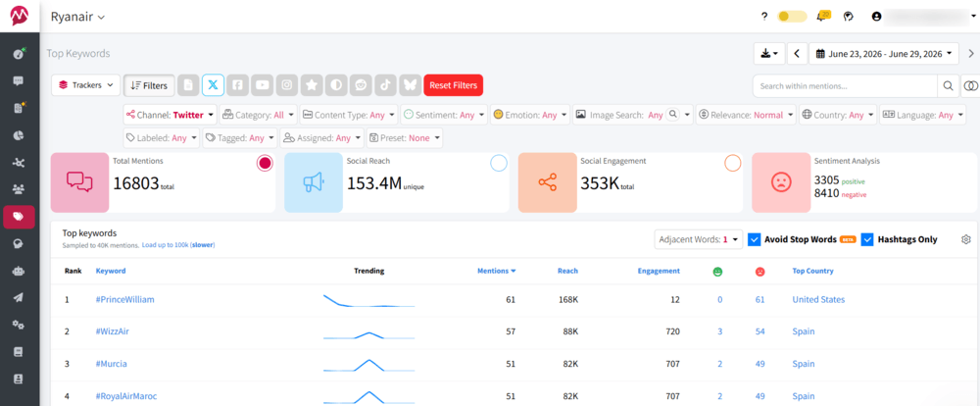Click the Search within mentions field

846,85
